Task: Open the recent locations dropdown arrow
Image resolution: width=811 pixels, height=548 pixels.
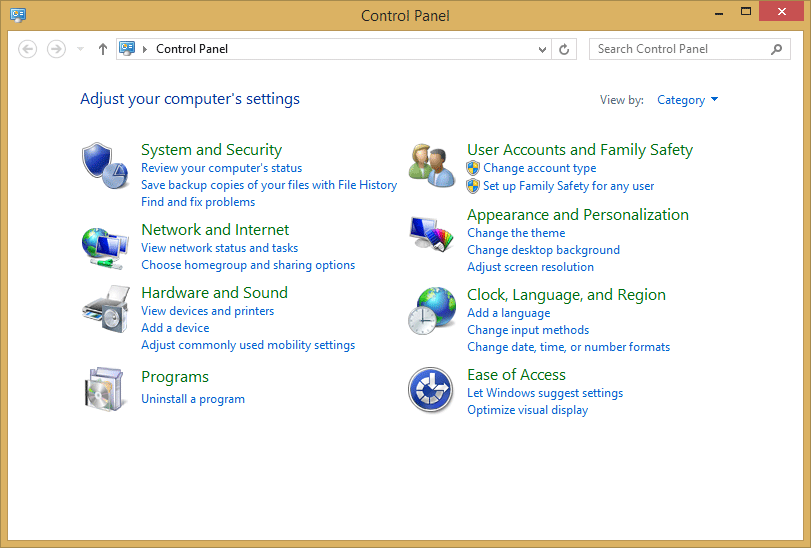Action: (x=80, y=49)
